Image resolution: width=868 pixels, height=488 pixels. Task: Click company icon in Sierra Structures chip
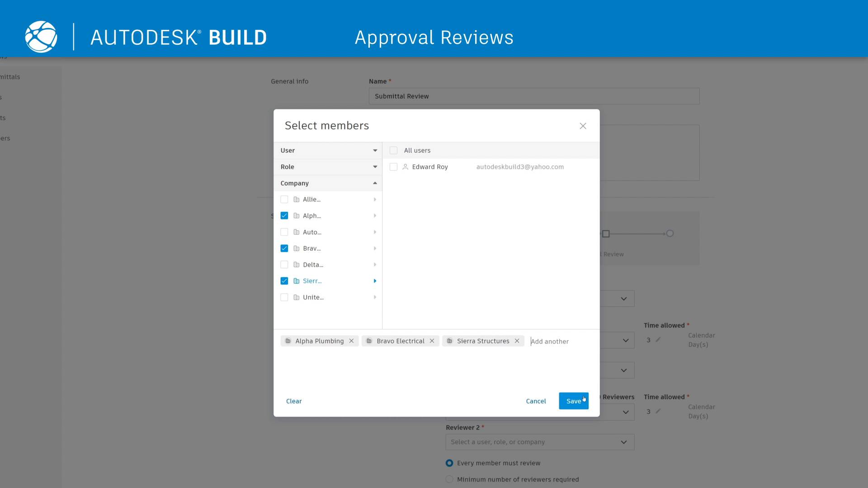click(x=449, y=341)
